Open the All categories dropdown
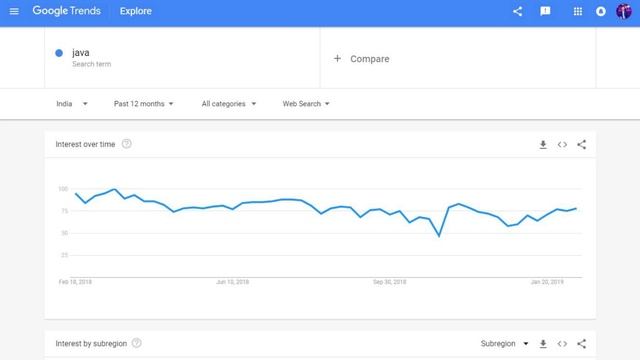 (229, 104)
